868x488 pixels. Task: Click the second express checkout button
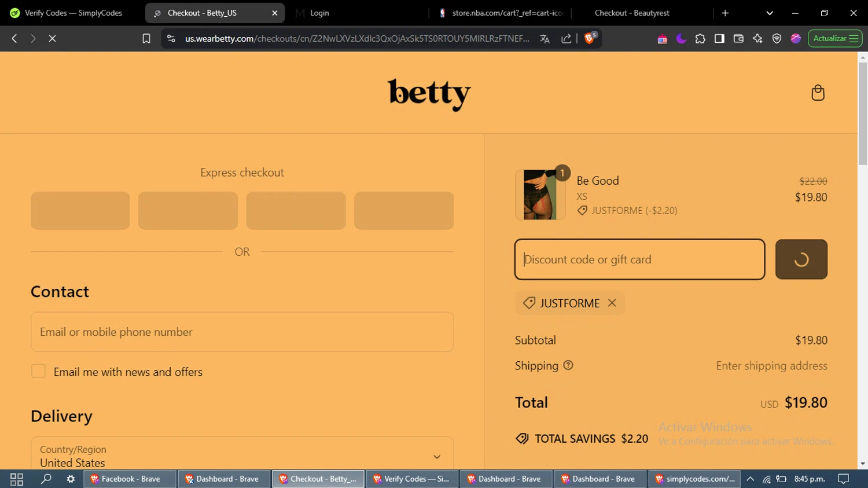187,211
